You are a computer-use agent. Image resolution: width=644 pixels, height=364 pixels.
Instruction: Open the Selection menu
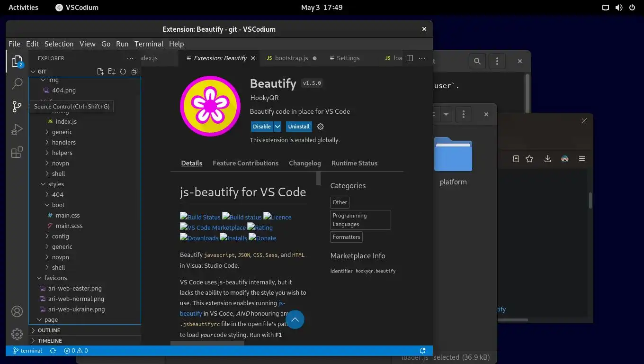(x=59, y=44)
